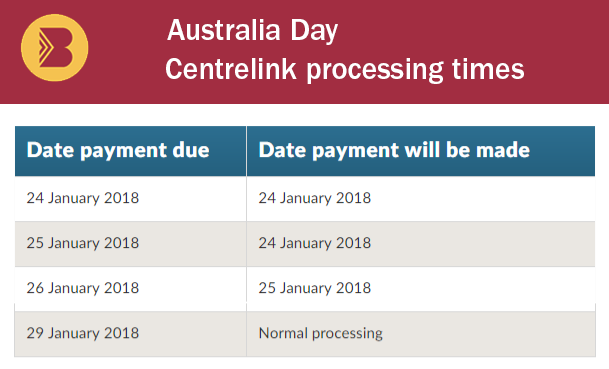Click the word 'processing' in the banner heading
The height and width of the screenshot is (369, 609).
tap(374, 71)
